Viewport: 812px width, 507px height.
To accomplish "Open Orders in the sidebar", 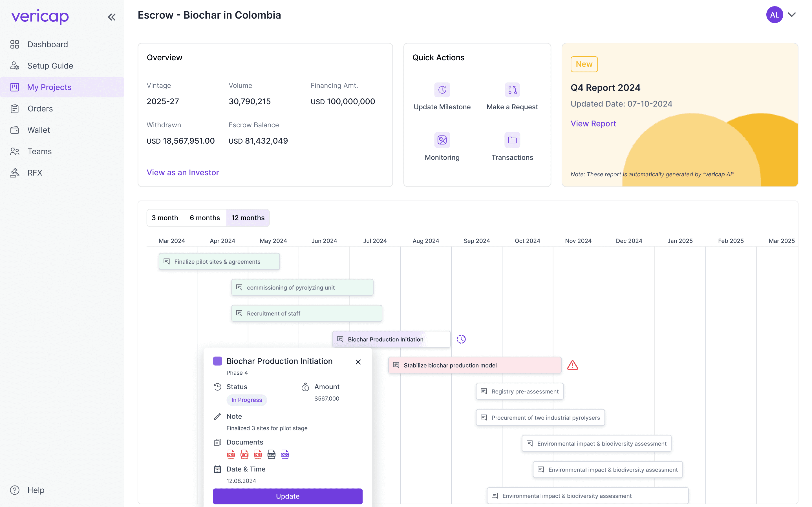I will tap(40, 109).
